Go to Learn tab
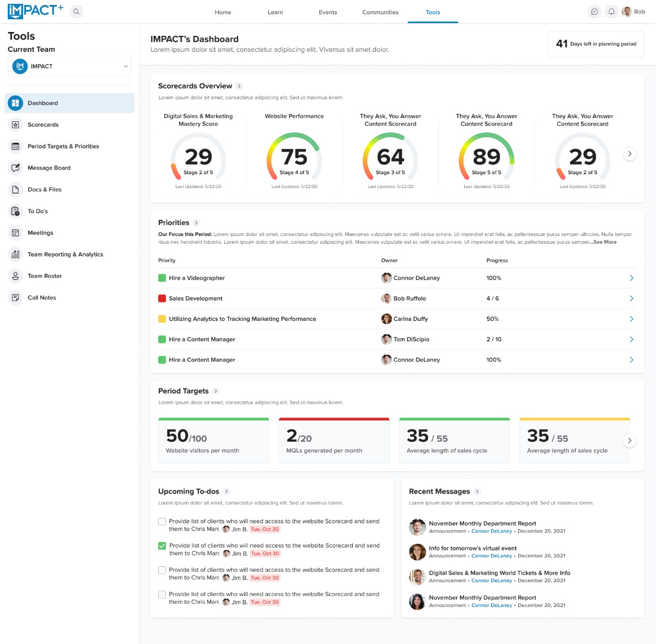 (275, 12)
